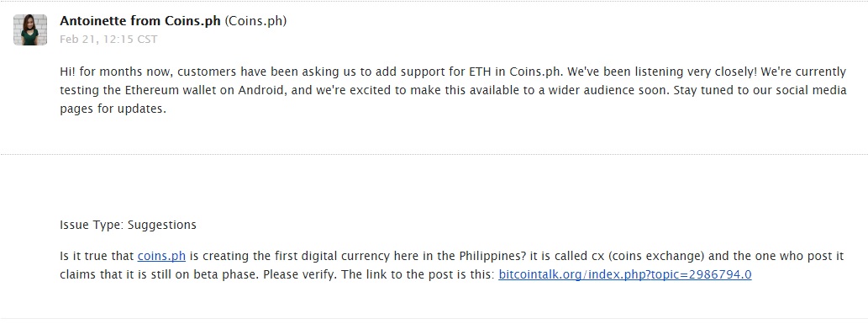Click the word Philippines in the question

492,257
